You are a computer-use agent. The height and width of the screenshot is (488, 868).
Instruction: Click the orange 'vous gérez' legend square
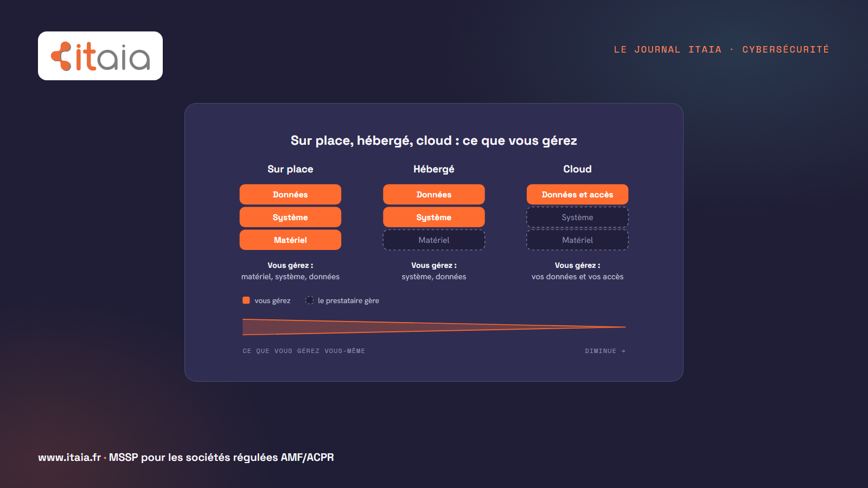[x=246, y=300]
